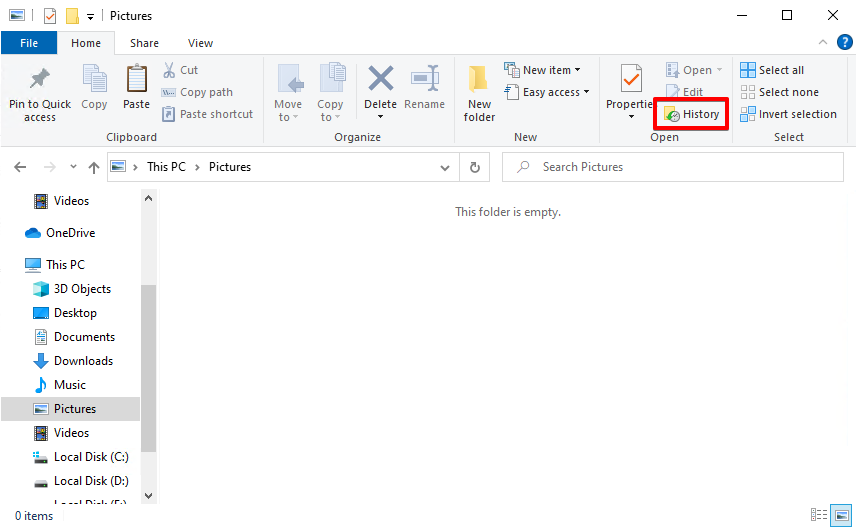Refresh the Pictures folder view
This screenshot has height=527, width=856.
pyautogui.click(x=474, y=167)
